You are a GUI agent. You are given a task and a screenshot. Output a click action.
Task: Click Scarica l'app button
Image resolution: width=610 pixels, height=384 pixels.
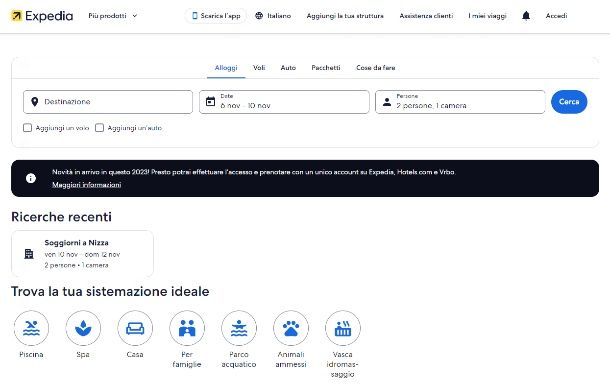point(216,16)
